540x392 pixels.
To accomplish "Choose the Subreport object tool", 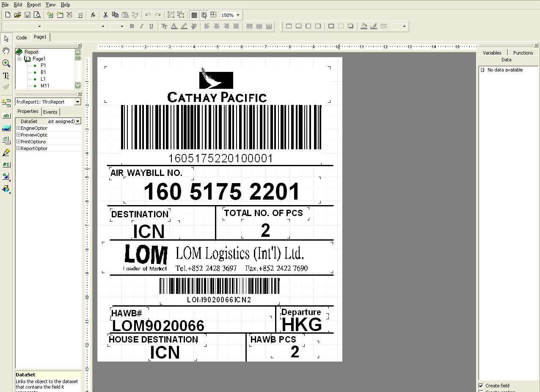I will point(6,140).
